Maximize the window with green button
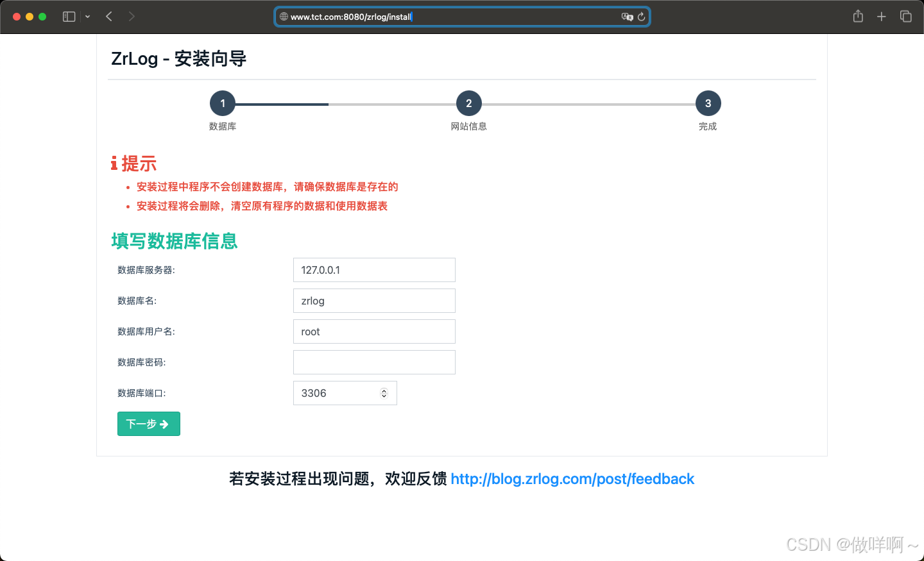The image size is (924, 561). coord(42,17)
